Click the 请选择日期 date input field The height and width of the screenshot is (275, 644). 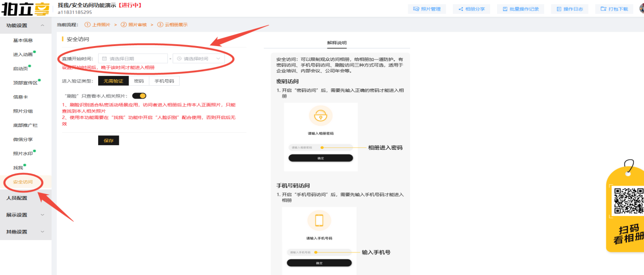[x=131, y=58]
